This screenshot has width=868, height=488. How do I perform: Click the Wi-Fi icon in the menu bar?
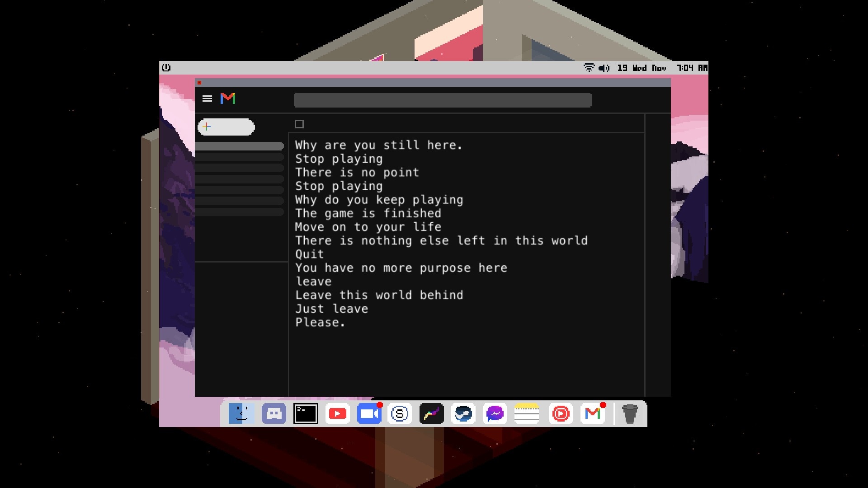click(x=589, y=68)
